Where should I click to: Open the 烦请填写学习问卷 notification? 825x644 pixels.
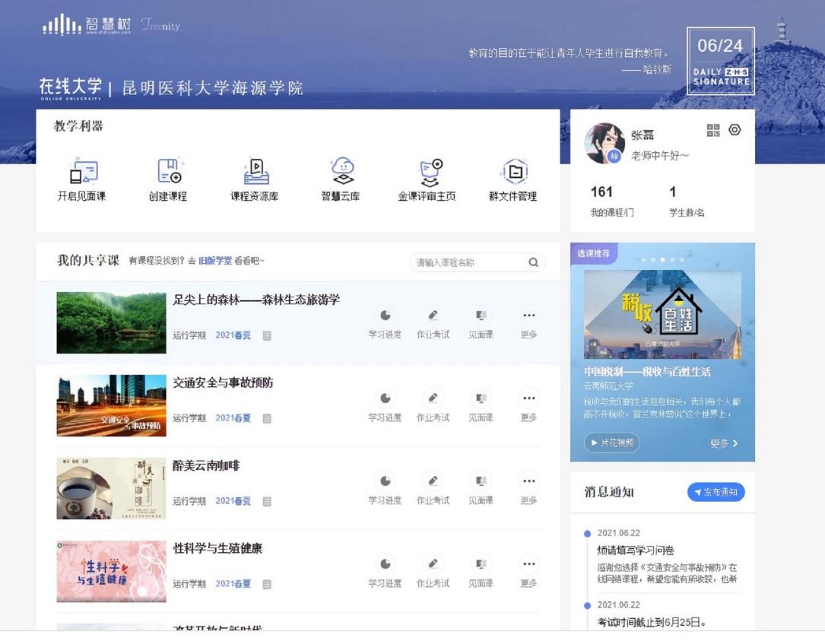636,550
